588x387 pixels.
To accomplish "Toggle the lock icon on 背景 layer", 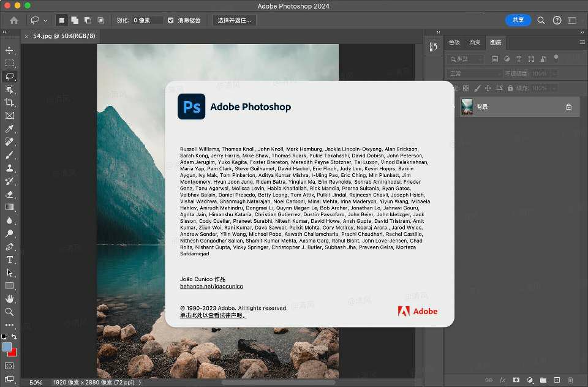I will (568, 107).
